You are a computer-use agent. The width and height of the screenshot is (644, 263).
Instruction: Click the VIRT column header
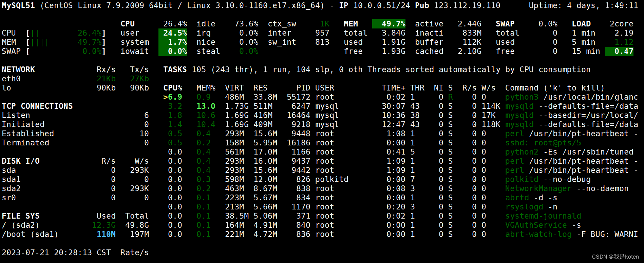coord(234,88)
